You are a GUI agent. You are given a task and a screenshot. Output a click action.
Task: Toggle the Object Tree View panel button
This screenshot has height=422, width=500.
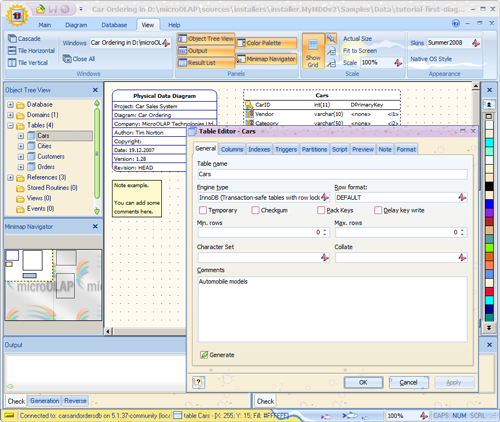(206, 39)
